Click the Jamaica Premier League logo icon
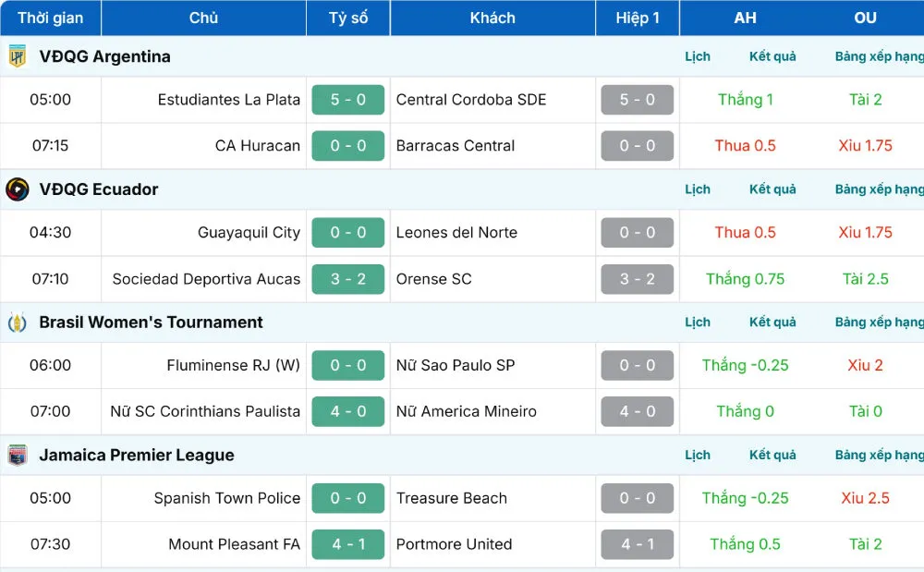This screenshot has width=924, height=572. pos(18,456)
